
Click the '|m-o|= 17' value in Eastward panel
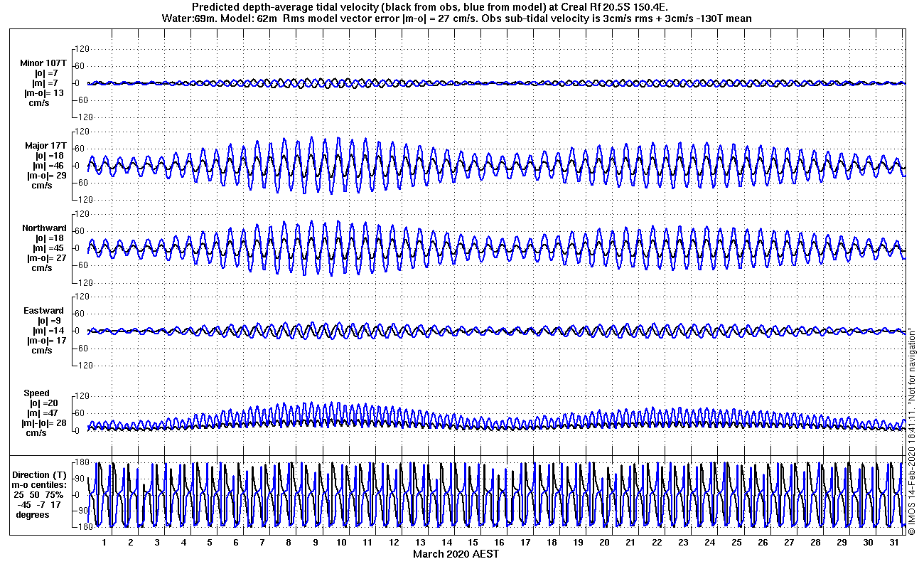[45, 341]
